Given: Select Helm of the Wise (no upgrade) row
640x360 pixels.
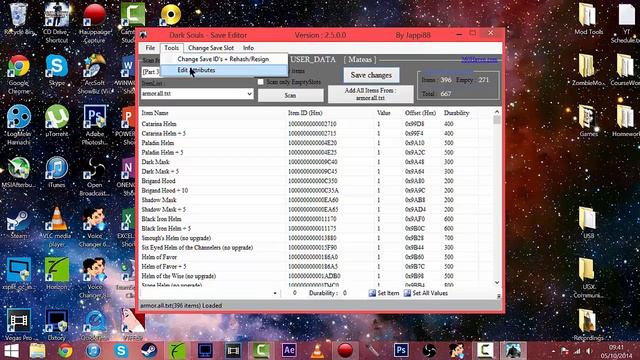Looking at the screenshot, I should [316, 276].
